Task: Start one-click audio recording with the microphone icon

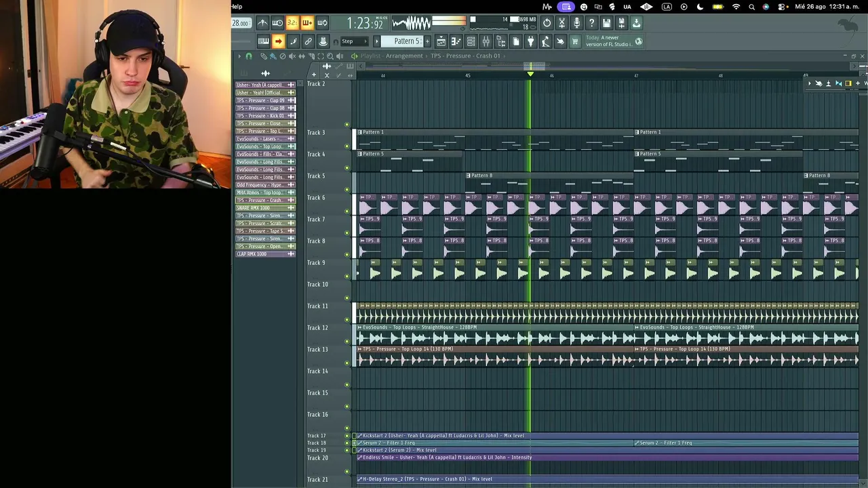Action: [x=576, y=23]
